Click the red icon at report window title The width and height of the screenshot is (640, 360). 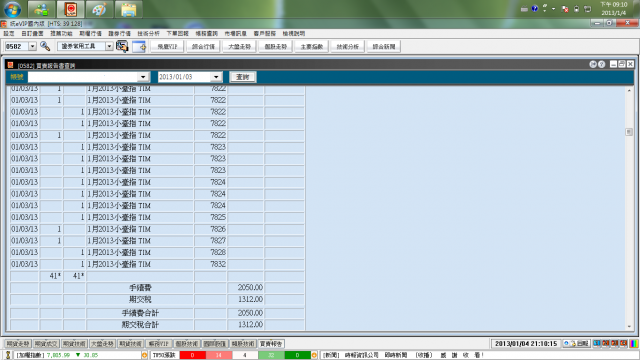(10, 64)
